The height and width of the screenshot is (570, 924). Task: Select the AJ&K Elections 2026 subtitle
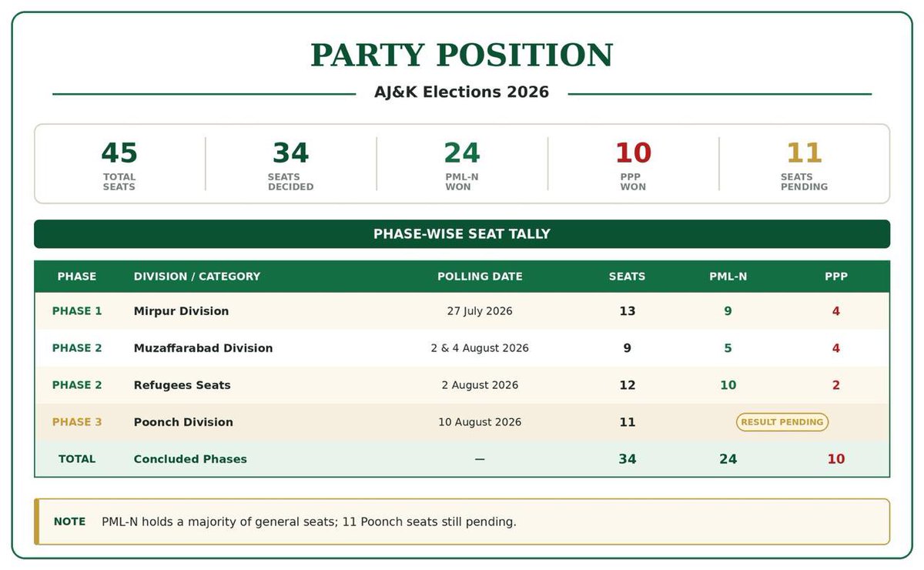click(462, 92)
